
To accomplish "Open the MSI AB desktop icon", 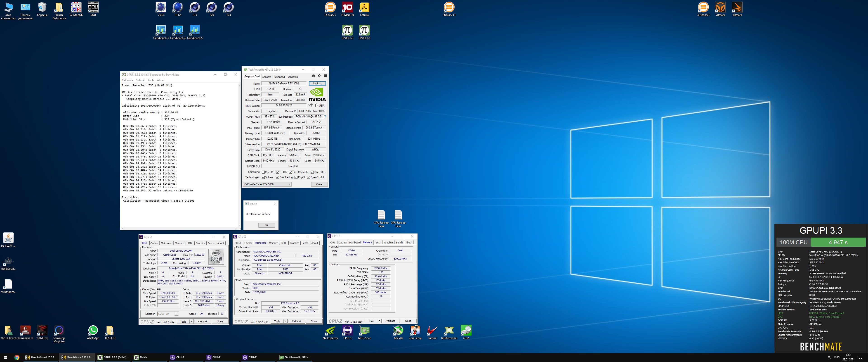I will click(x=398, y=332).
